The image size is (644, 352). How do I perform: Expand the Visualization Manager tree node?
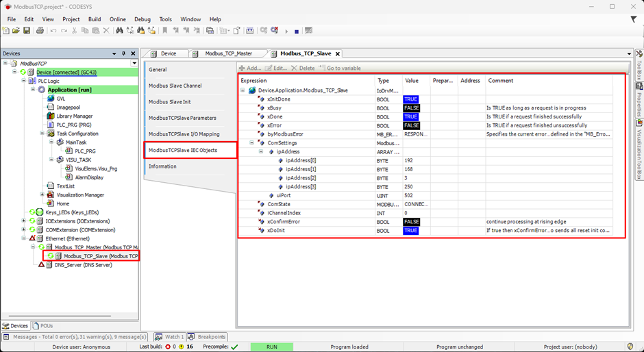[42, 194]
